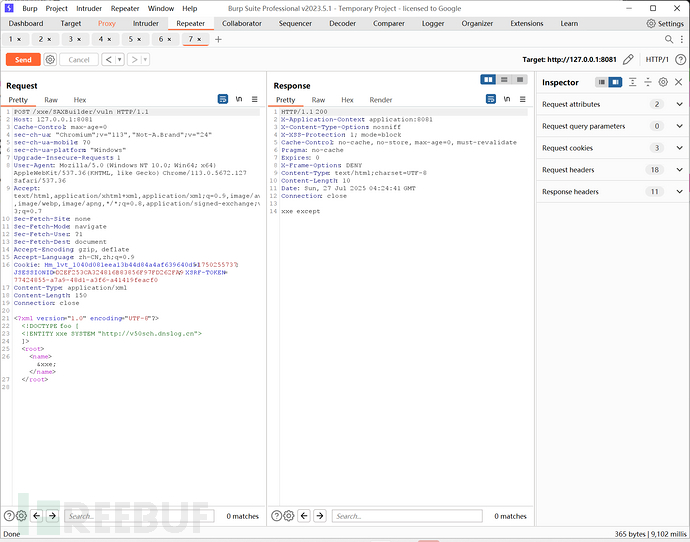Go to previous match in request search
The width and height of the screenshot is (690, 542).
click(x=38, y=516)
